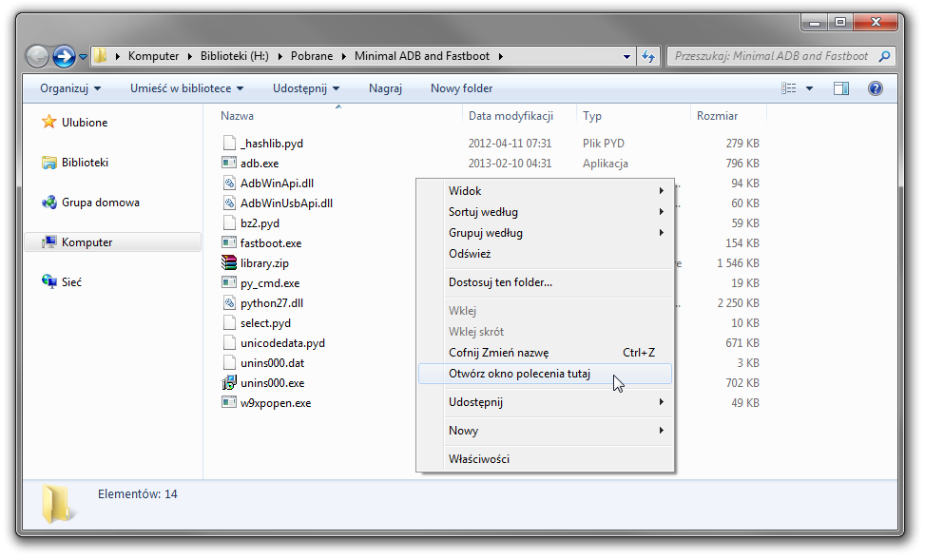Select AdbWinUsbApi.dll file icon

229,203
